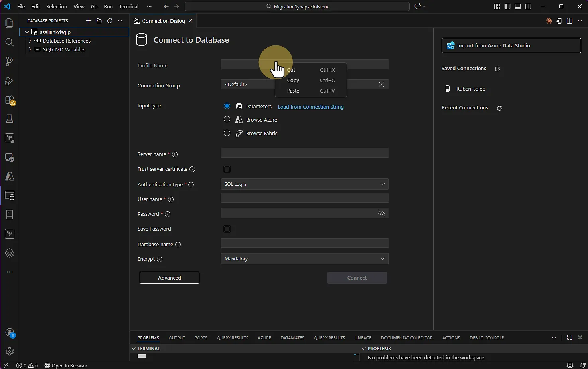The image size is (588, 369).
Task: Refresh the Saved Connections list
Action: [x=497, y=69]
